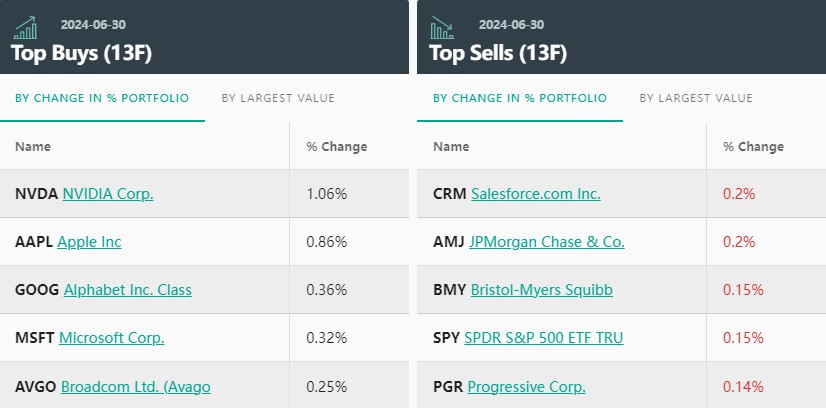This screenshot has height=408, width=826.
Task: Click the Top Buys 'Name' column header
Action: click(33, 147)
